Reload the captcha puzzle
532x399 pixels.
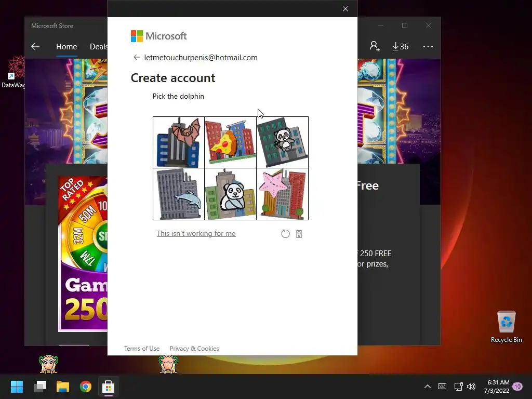pos(285,234)
